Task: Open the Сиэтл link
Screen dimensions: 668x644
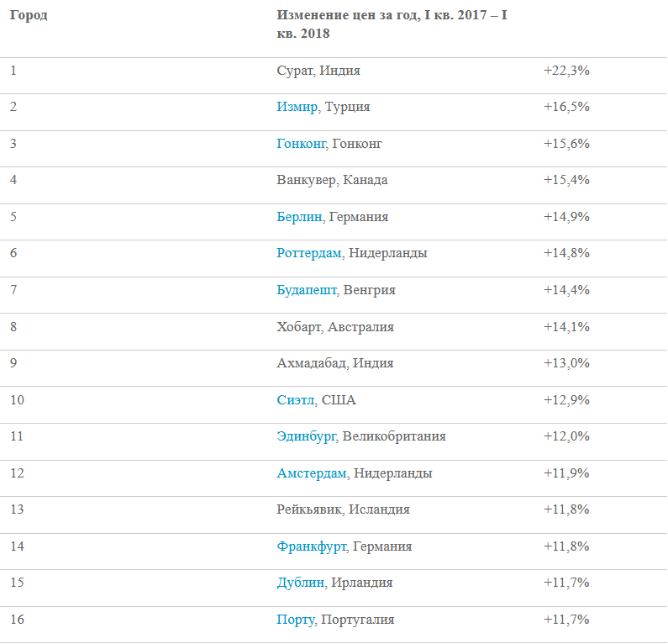Action: (x=295, y=400)
